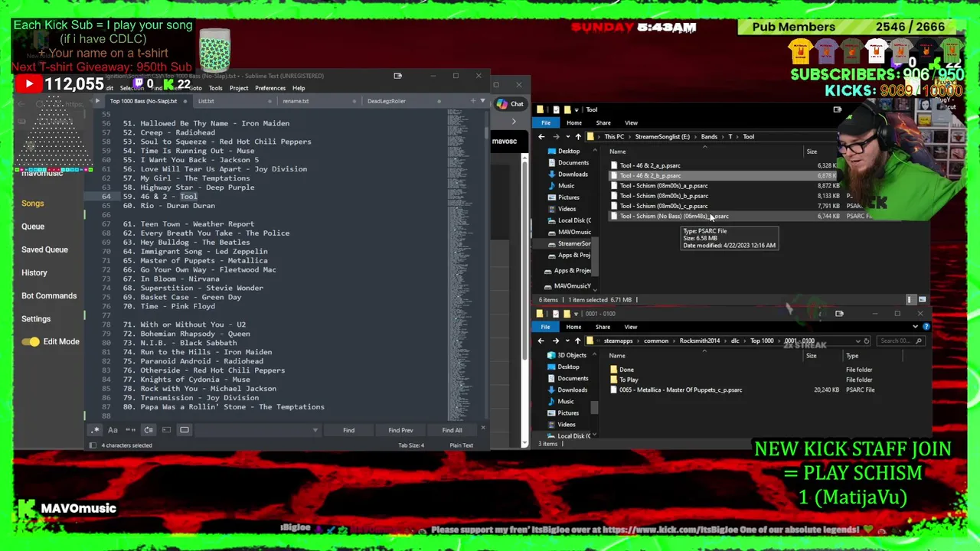Open Settings in the left sidebar
Screen dimensions: 980x551
coord(36,318)
